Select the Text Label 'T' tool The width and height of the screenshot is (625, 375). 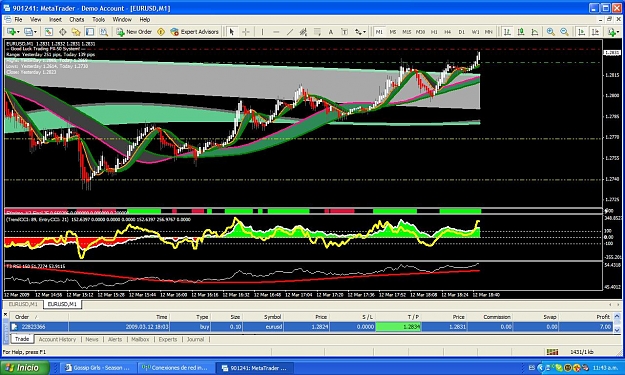[345, 32]
